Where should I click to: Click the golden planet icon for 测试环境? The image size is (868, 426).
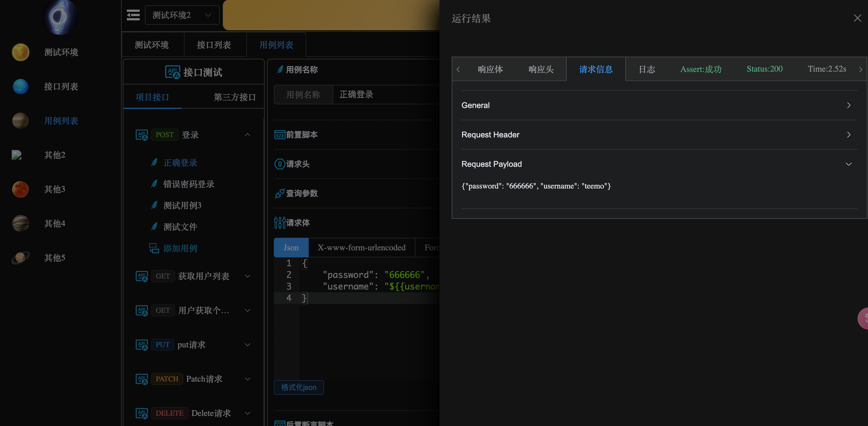click(x=20, y=52)
